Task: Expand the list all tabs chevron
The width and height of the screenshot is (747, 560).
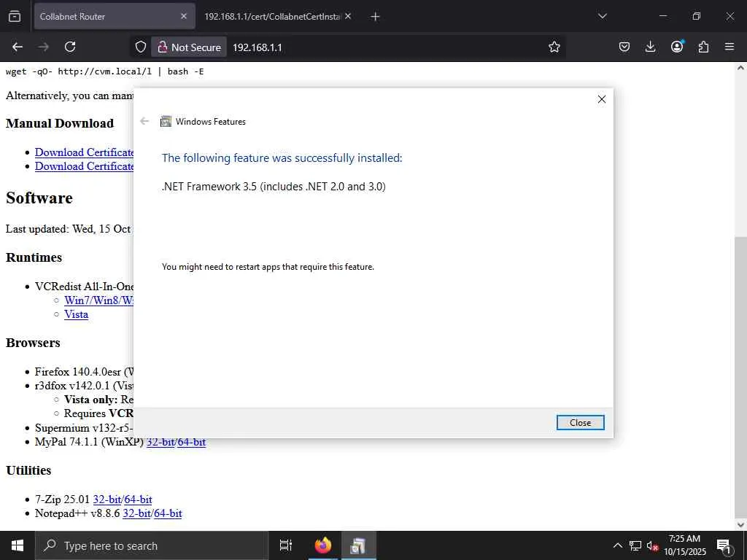Action: [x=602, y=16]
